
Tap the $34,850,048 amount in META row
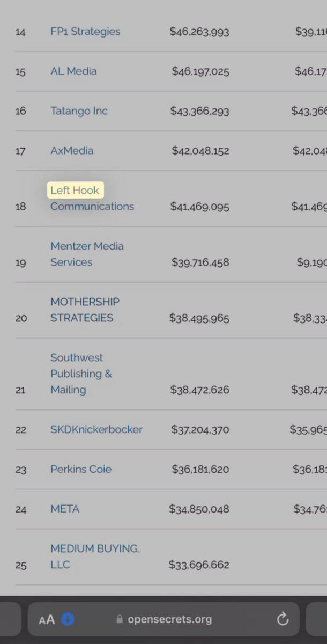[199, 509]
